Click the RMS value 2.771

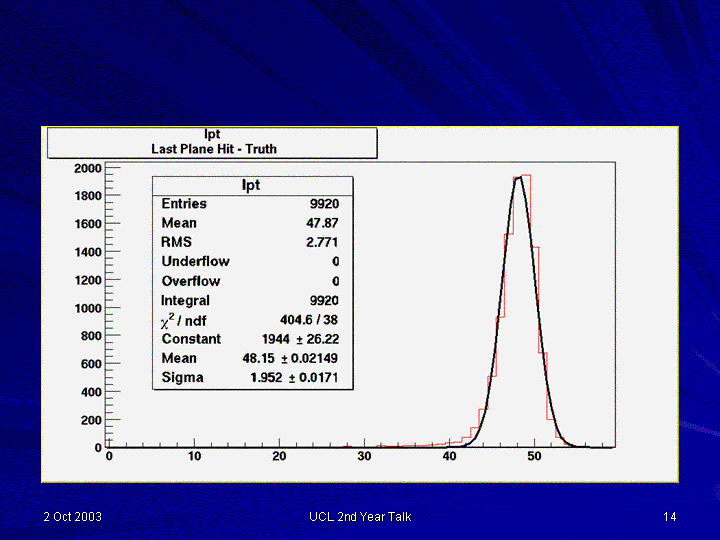(322, 242)
